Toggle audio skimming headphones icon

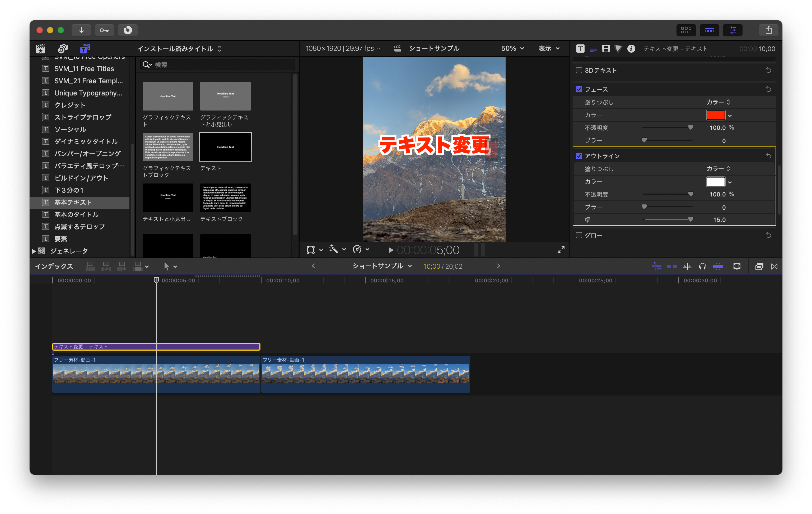pyautogui.click(x=702, y=267)
